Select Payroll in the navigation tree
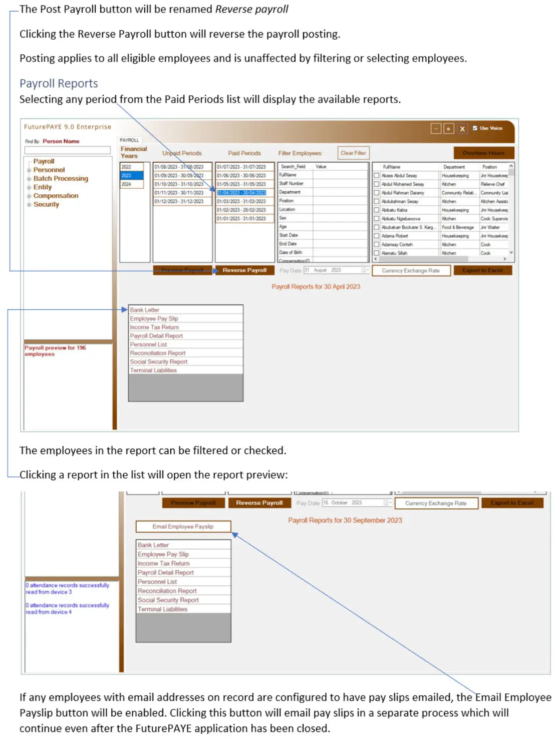This screenshot has height=741, width=560. (x=44, y=161)
